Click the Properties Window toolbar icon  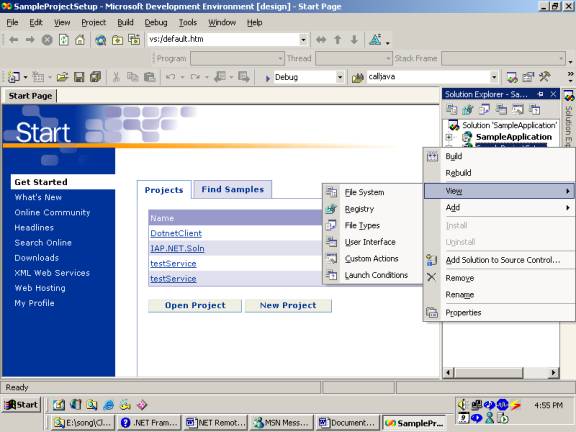tap(528, 77)
